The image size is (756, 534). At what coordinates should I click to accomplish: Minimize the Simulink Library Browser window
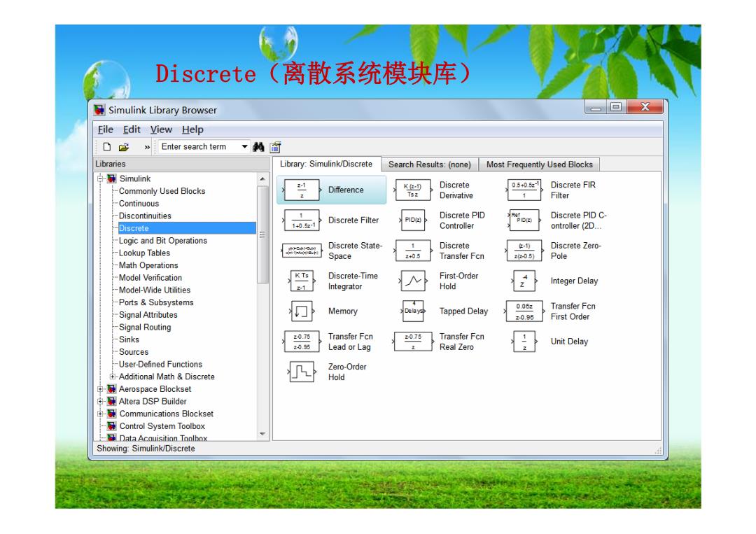[596, 107]
